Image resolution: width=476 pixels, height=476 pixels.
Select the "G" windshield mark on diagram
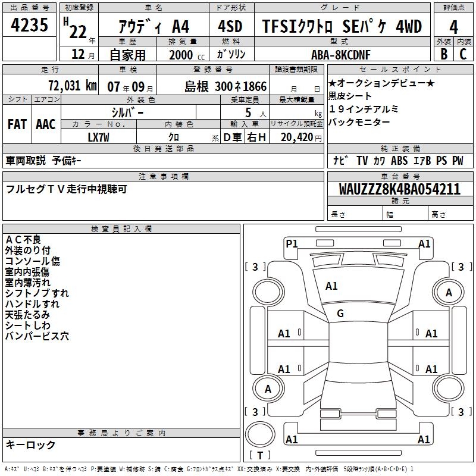[340, 314]
